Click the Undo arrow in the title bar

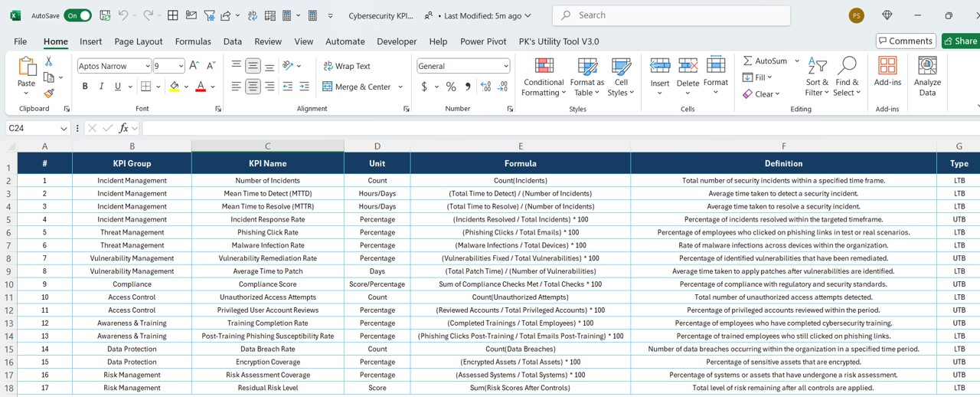tap(123, 15)
